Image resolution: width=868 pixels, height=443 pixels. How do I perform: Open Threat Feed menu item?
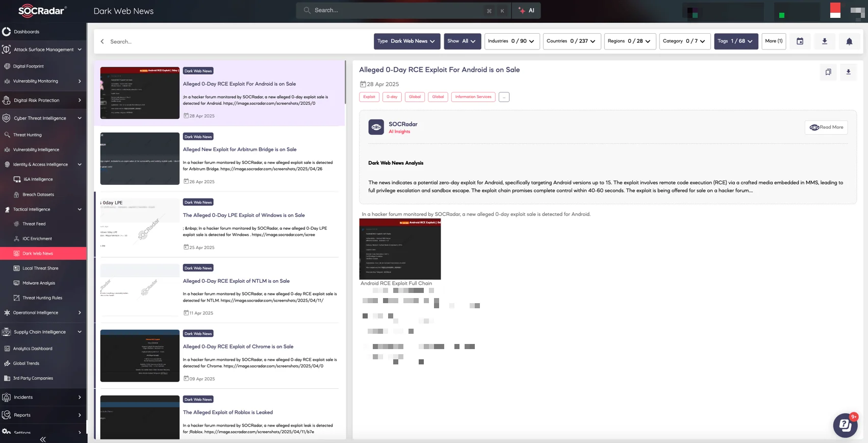click(x=34, y=224)
